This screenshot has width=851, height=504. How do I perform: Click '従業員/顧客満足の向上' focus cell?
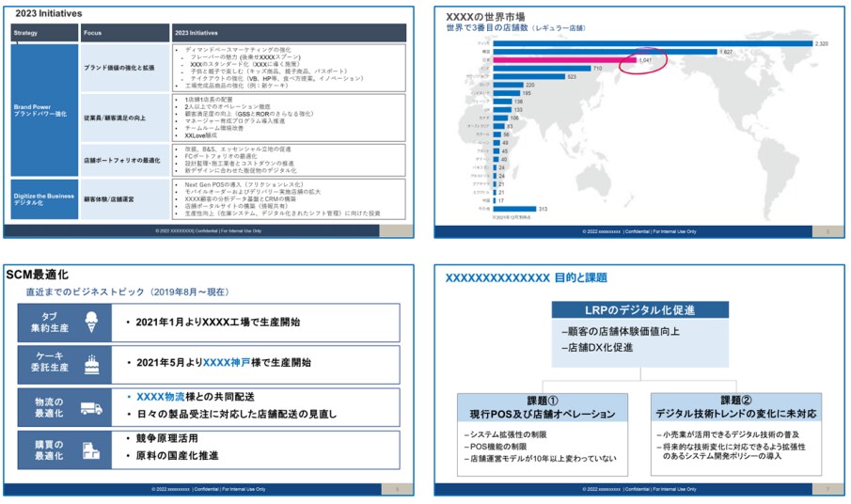tap(125, 118)
